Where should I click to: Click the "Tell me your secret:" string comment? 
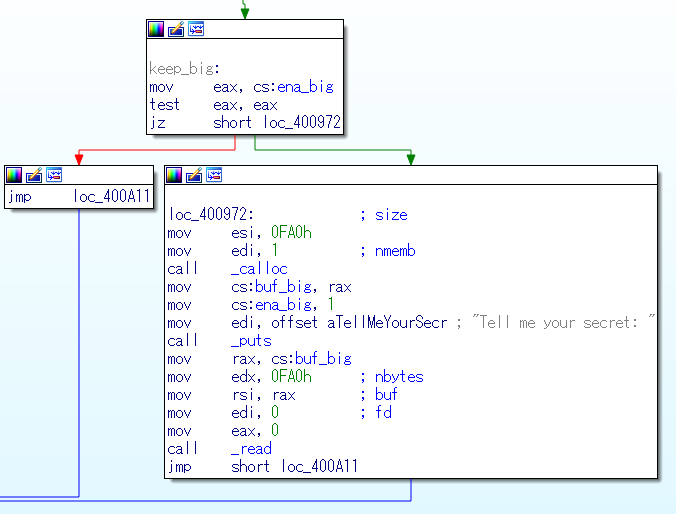tap(563, 323)
